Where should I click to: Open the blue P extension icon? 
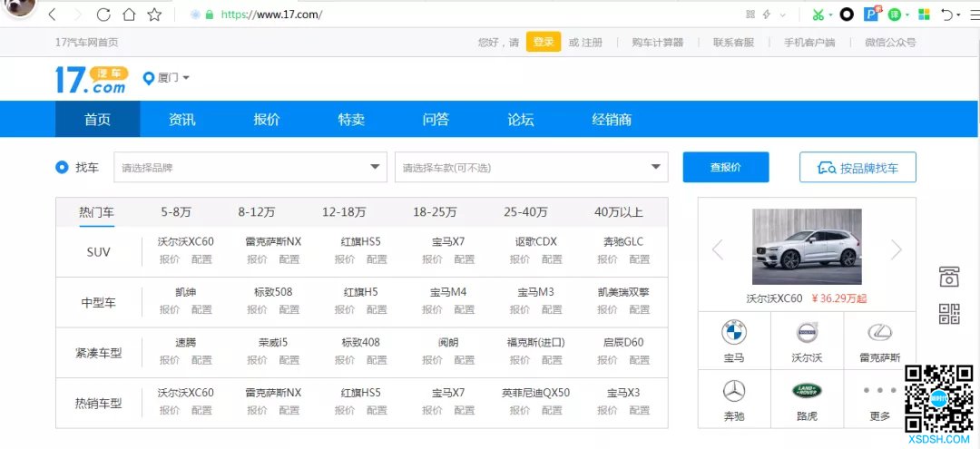[871, 13]
